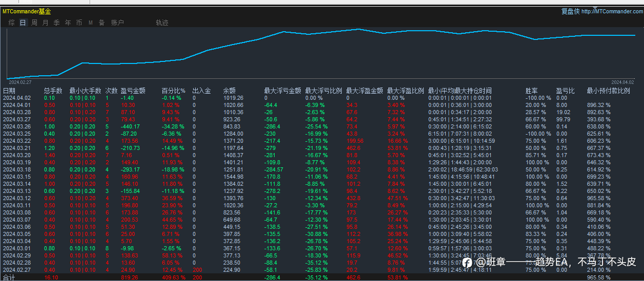Click the 胜率 column header

[531, 91]
